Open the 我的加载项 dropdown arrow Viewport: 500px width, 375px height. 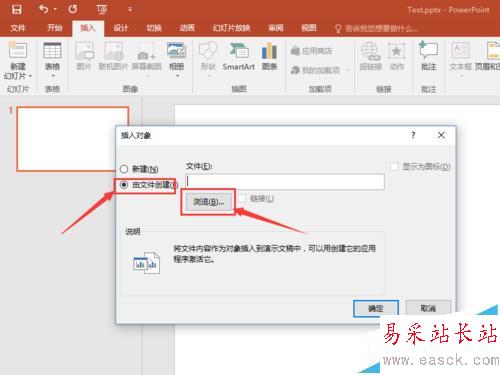(347, 70)
